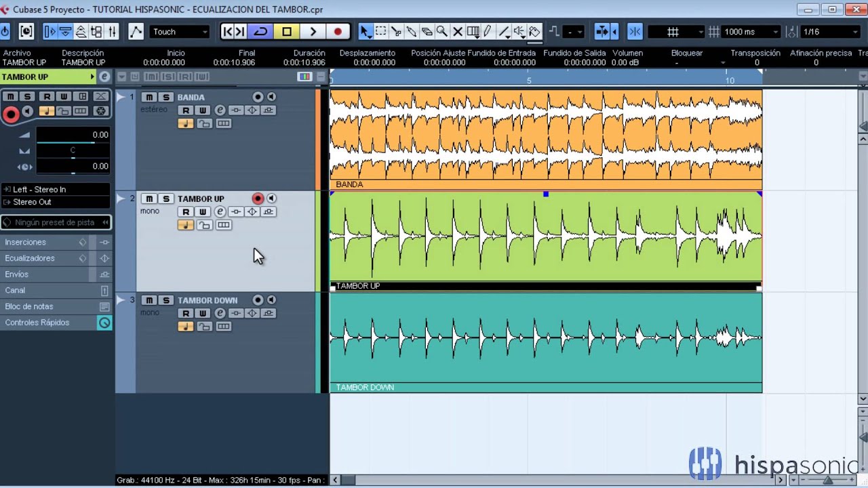Open the Ningún preset de pista selector
The image size is (868, 488).
click(56, 222)
